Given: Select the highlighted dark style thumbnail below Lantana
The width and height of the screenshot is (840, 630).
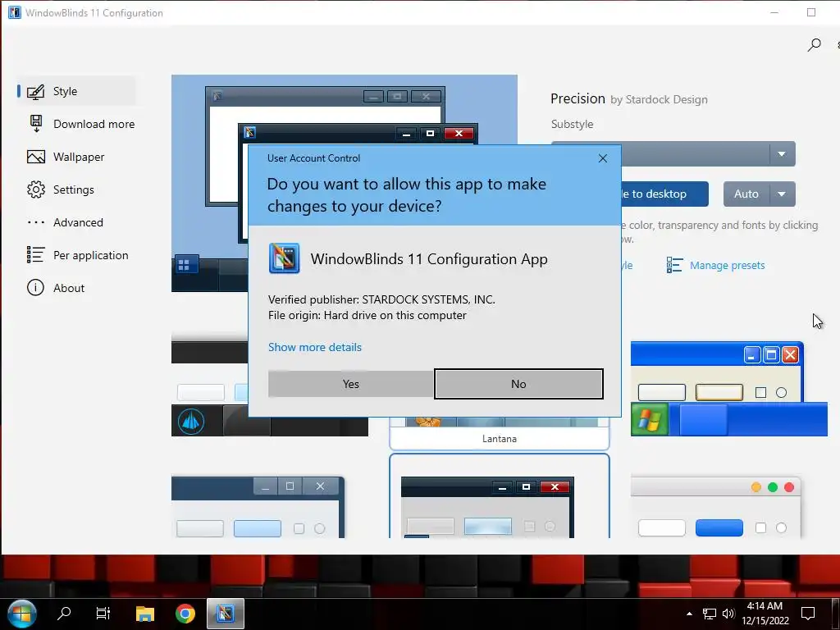Looking at the screenshot, I should point(500,496).
